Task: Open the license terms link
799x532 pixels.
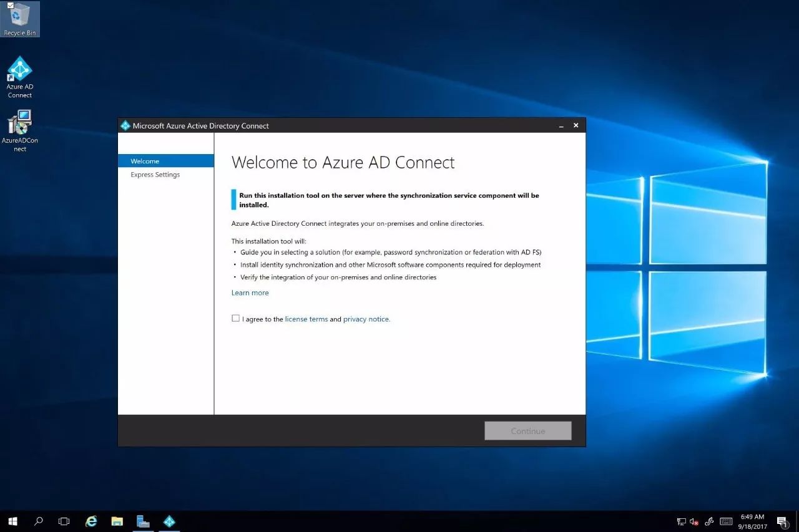Action: tap(306, 319)
